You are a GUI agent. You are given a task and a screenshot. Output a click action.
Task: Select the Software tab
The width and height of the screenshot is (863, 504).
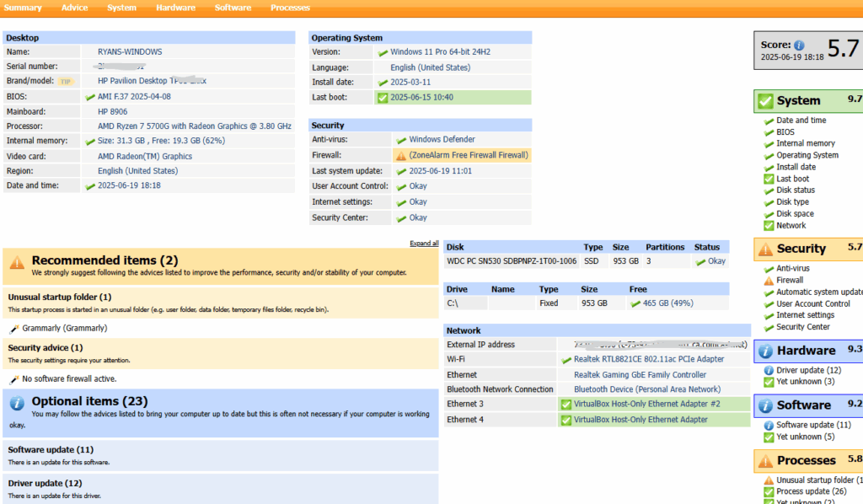233,8
